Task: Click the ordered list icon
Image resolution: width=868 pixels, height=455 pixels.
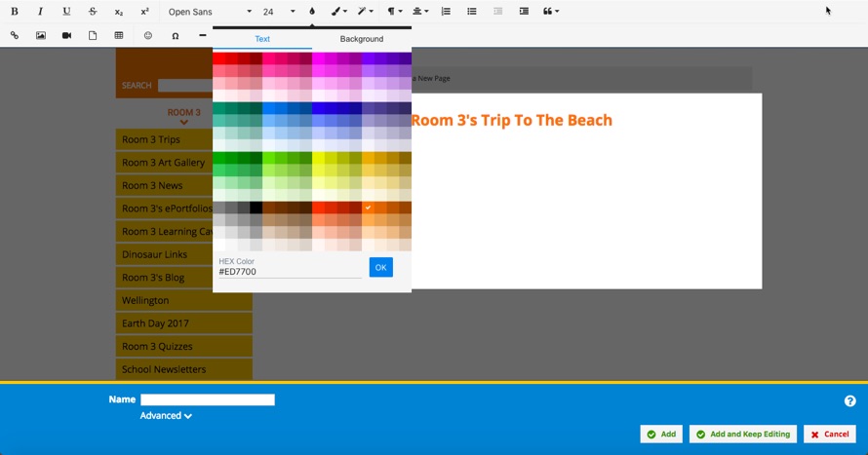Action: point(446,12)
